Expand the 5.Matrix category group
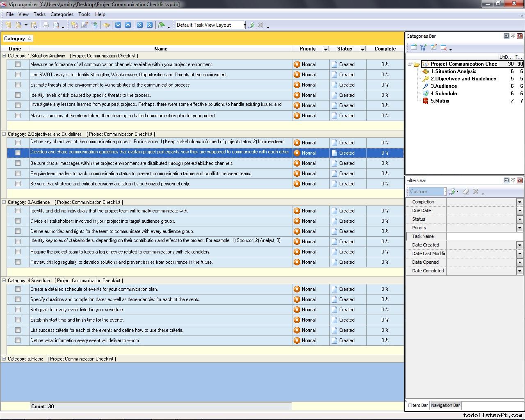The width and height of the screenshot is (525, 420). pyautogui.click(x=4, y=359)
